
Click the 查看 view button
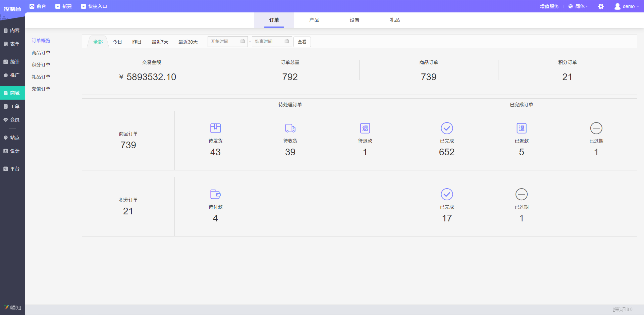tap(302, 42)
